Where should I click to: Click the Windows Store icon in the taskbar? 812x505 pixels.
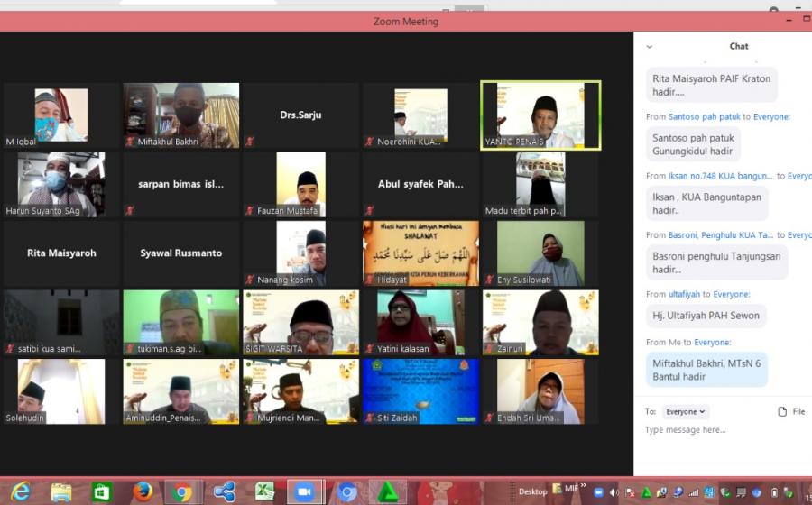click(102, 491)
